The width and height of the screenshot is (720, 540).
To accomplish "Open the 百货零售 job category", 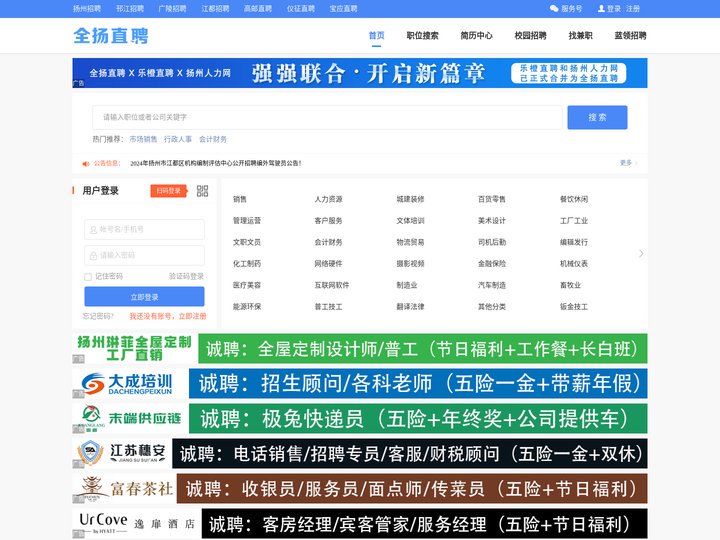I will (x=492, y=199).
